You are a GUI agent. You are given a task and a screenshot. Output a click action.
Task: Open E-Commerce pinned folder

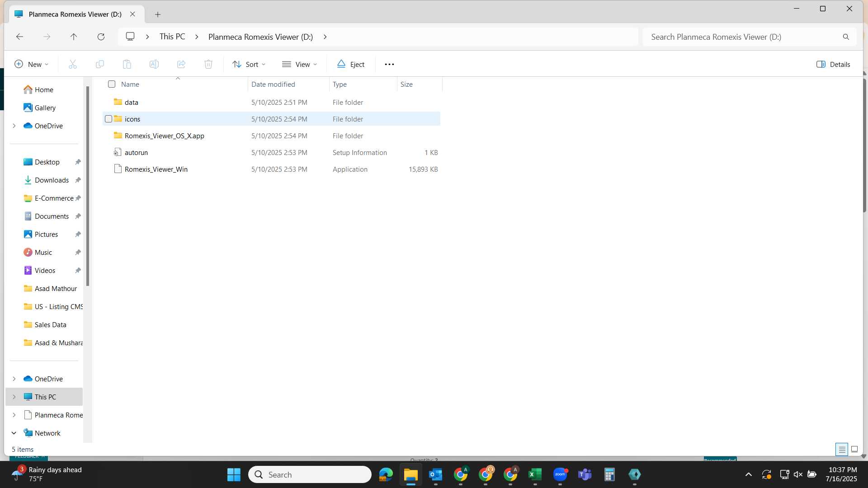click(x=54, y=198)
